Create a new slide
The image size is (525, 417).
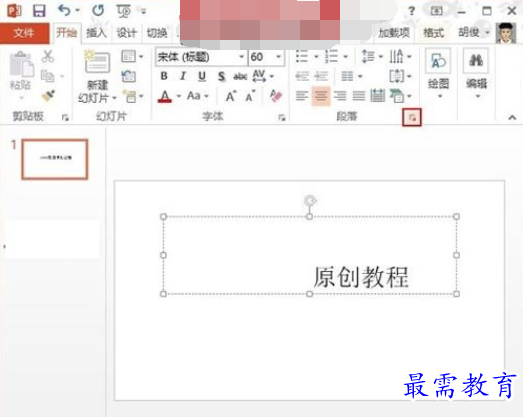coord(96,63)
